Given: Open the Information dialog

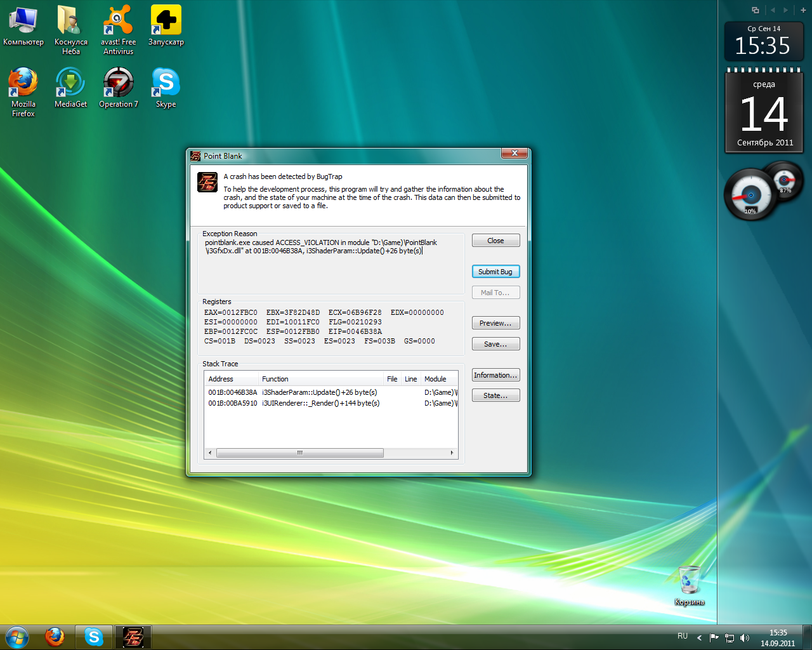Looking at the screenshot, I should (495, 375).
